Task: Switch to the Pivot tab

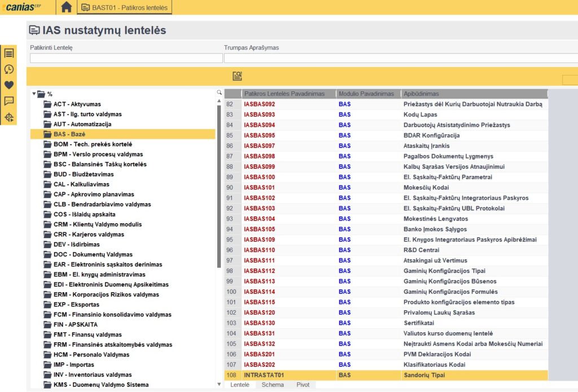Action: tap(303, 384)
